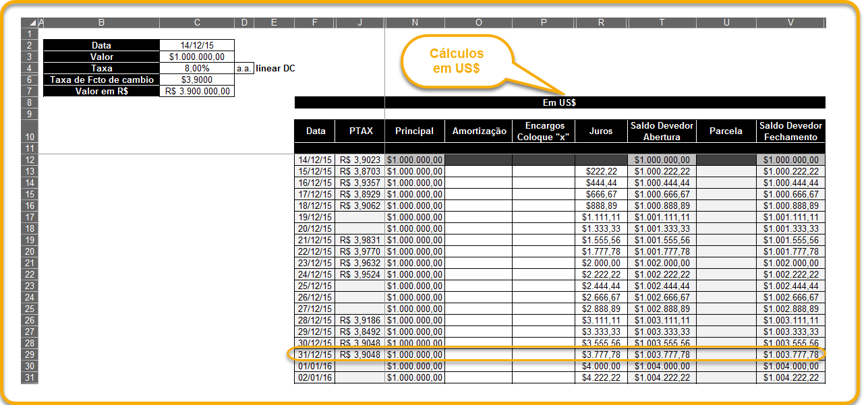Click Saldo Devedor Abertura value $1.000.444,44
868x405 pixels.
(x=662, y=183)
